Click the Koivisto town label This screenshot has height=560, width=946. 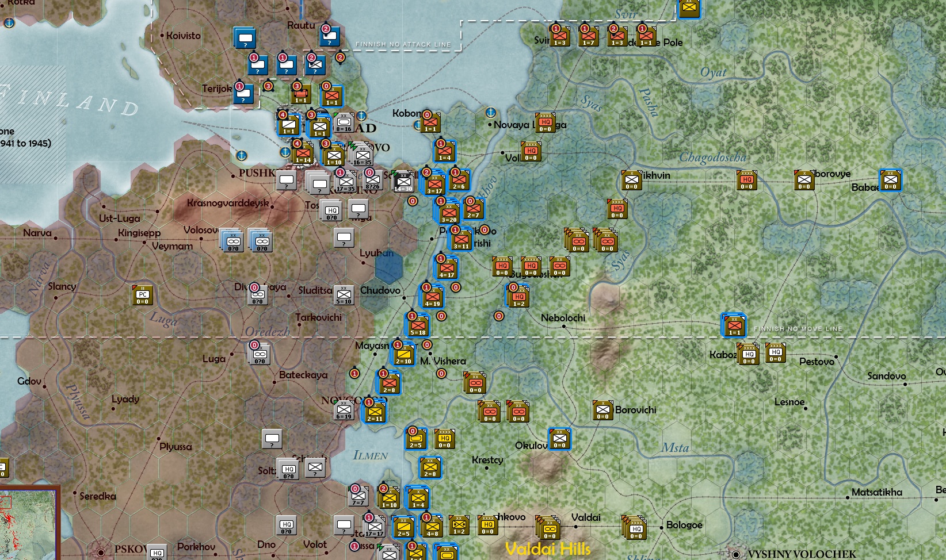click(184, 36)
